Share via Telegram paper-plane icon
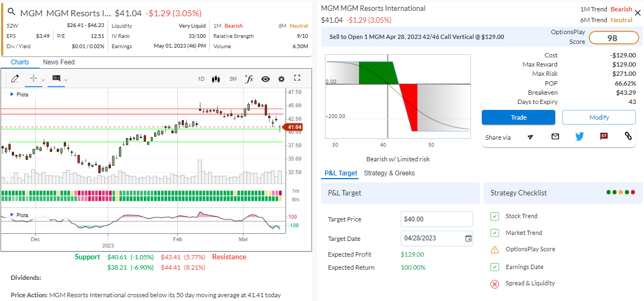This screenshot has height=301, width=644. click(530, 137)
